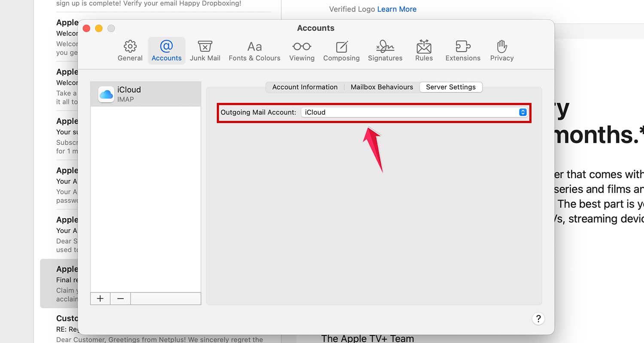Screen dimensions: 644x343
Task: Switch to the Account Information tab
Action: (304, 87)
